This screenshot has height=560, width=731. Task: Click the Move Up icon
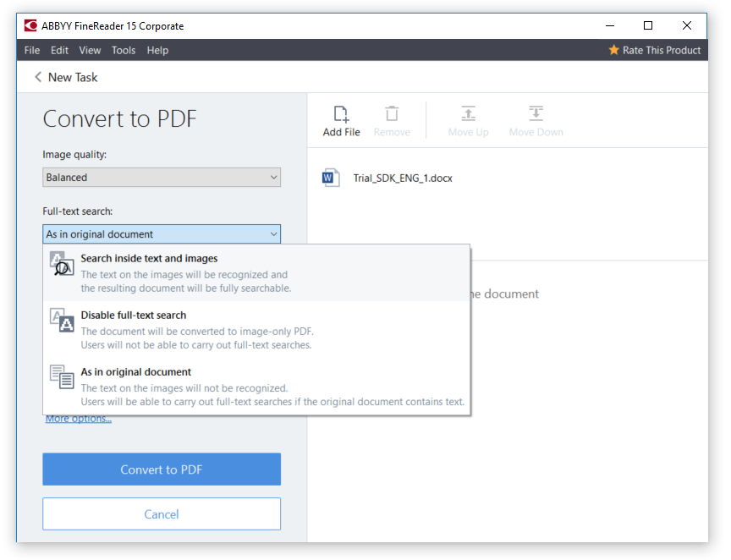(468, 113)
